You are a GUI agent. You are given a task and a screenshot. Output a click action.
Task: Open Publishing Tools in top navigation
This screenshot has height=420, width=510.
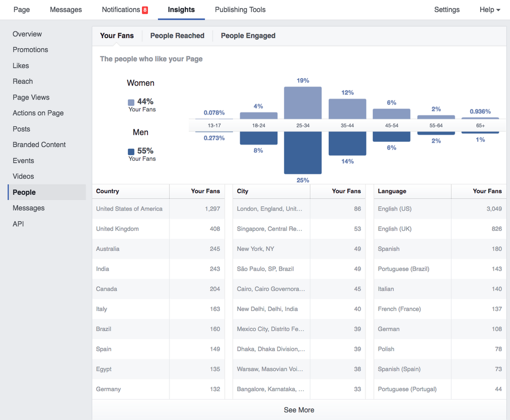[240, 9]
